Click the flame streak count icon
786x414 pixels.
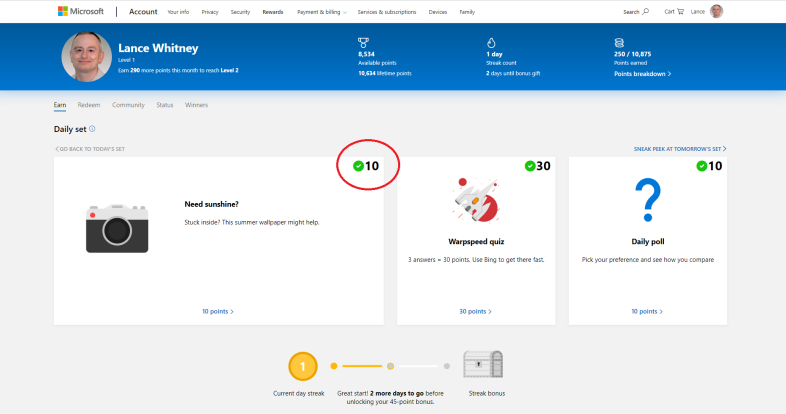491,43
